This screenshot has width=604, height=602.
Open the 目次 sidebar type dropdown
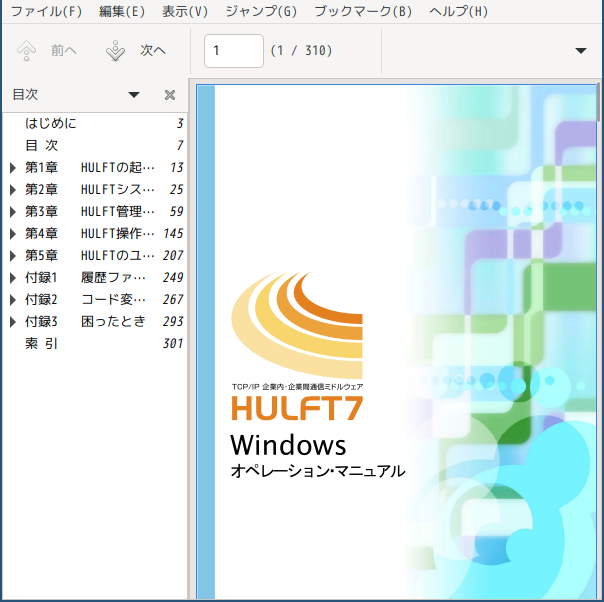tap(134, 95)
